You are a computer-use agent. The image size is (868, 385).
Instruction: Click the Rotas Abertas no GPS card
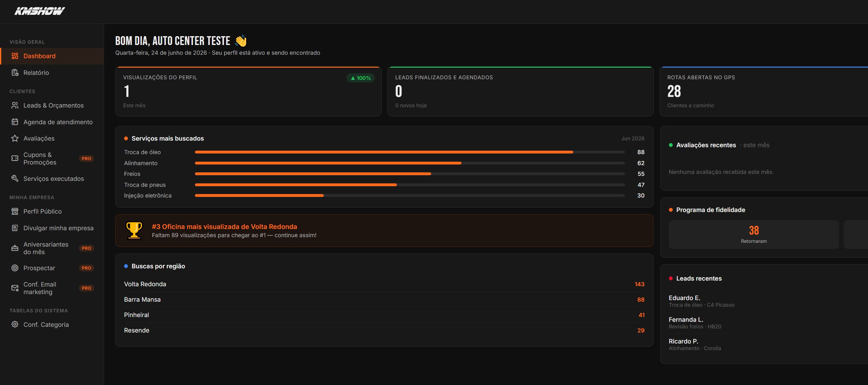click(764, 92)
